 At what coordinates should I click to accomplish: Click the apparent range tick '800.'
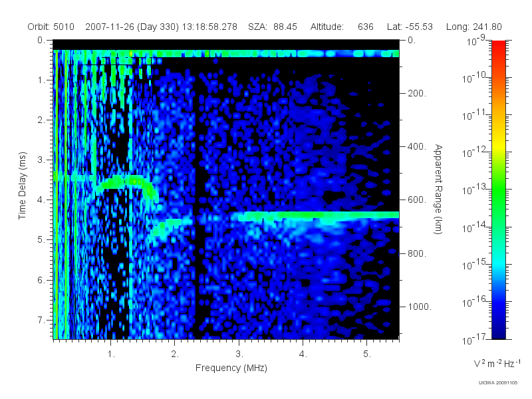(x=417, y=253)
